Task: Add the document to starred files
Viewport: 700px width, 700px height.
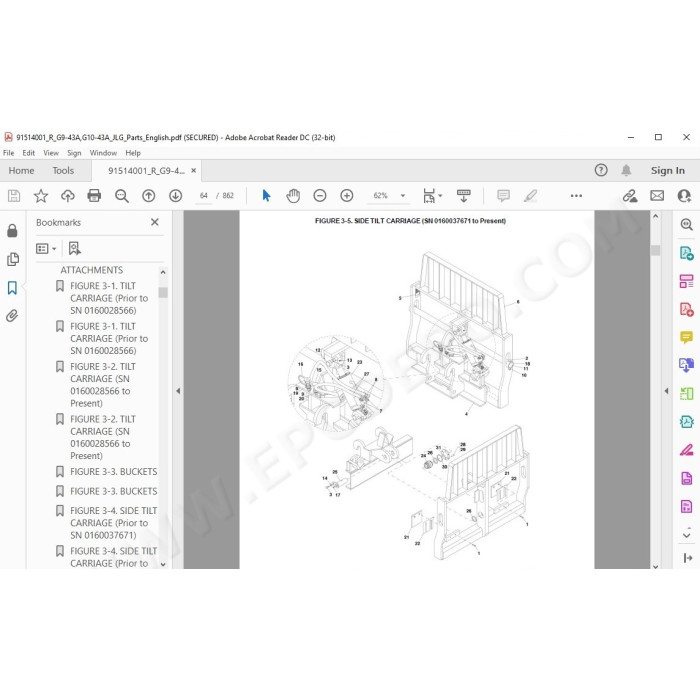Action: click(x=41, y=196)
